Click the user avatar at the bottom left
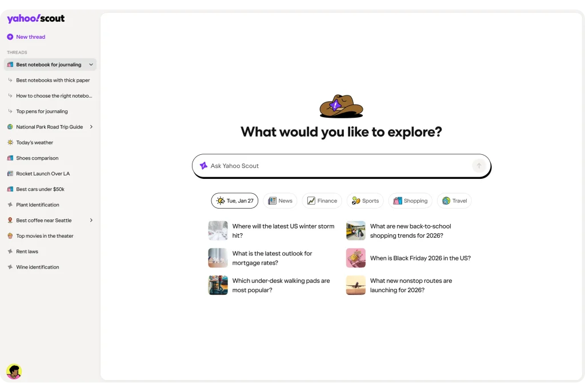The height and width of the screenshot is (392, 585). (x=14, y=371)
